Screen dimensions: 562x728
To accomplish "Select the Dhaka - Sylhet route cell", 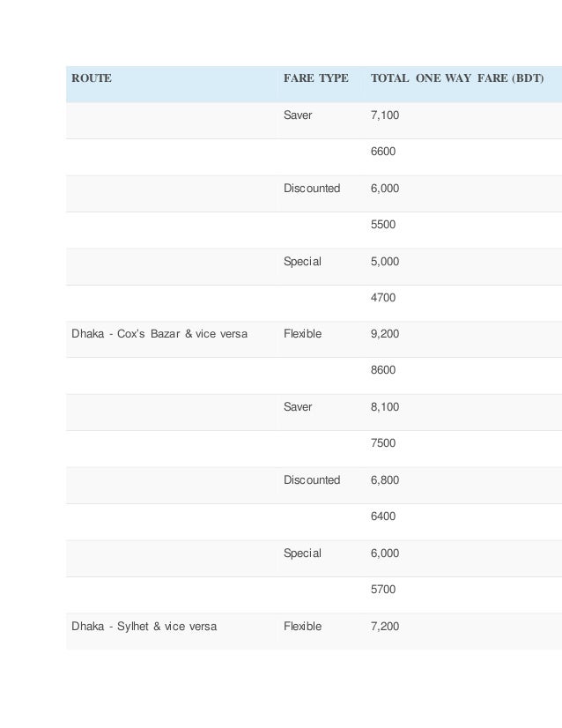I will (x=144, y=627).
